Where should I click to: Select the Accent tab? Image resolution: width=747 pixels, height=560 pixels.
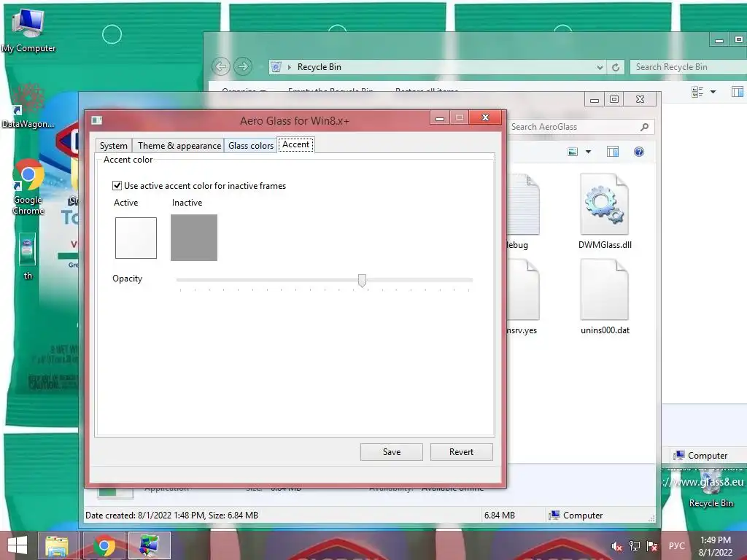[296, 144]
